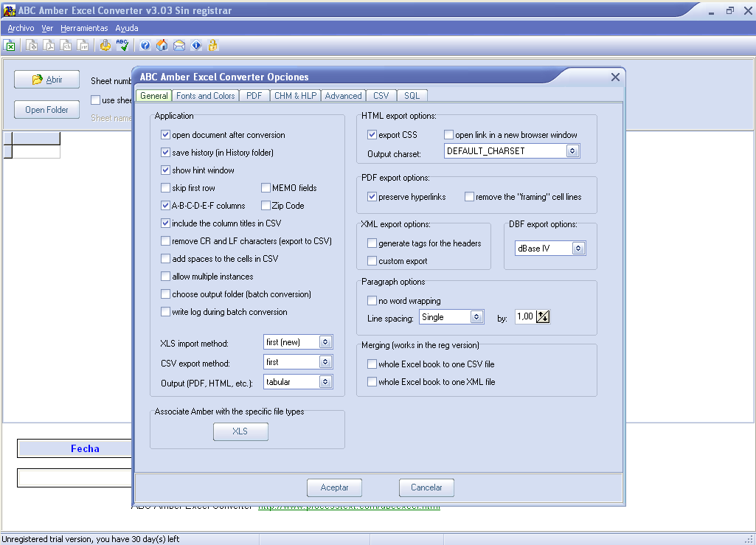Screen dimensions: 756x545
Task: Enable write log during batch conversion
Action: tap(165, 311)
